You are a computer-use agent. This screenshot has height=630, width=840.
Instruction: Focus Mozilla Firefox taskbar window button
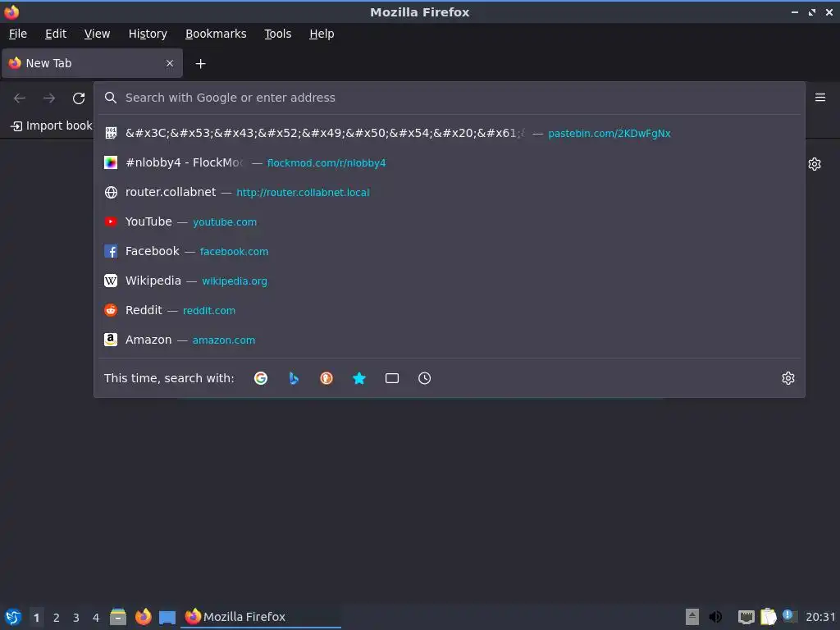(262, 617)
